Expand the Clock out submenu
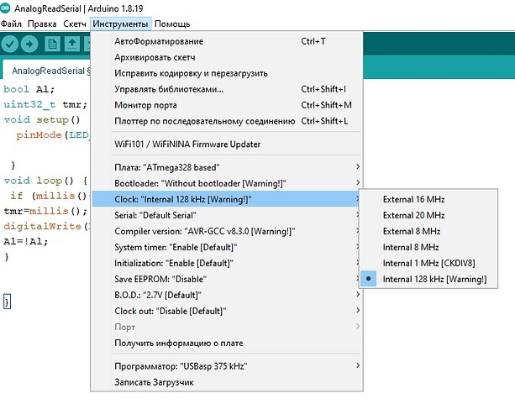515x420 pixels. click(227, 311)
